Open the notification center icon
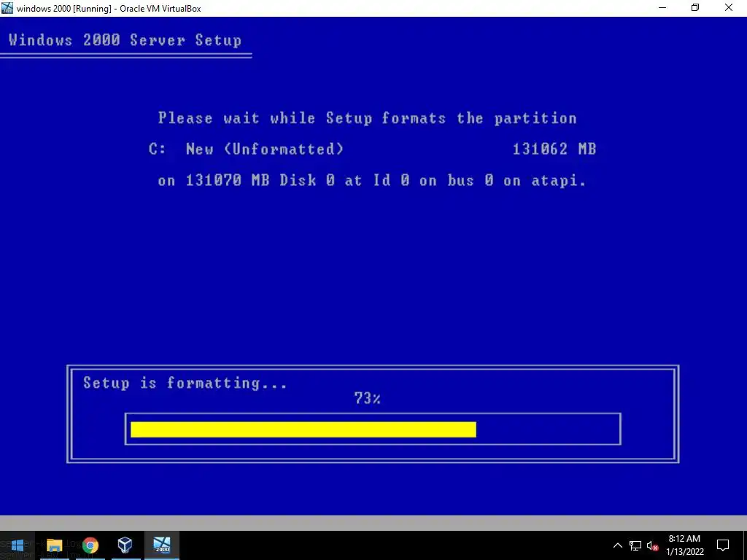 point(723,545)
